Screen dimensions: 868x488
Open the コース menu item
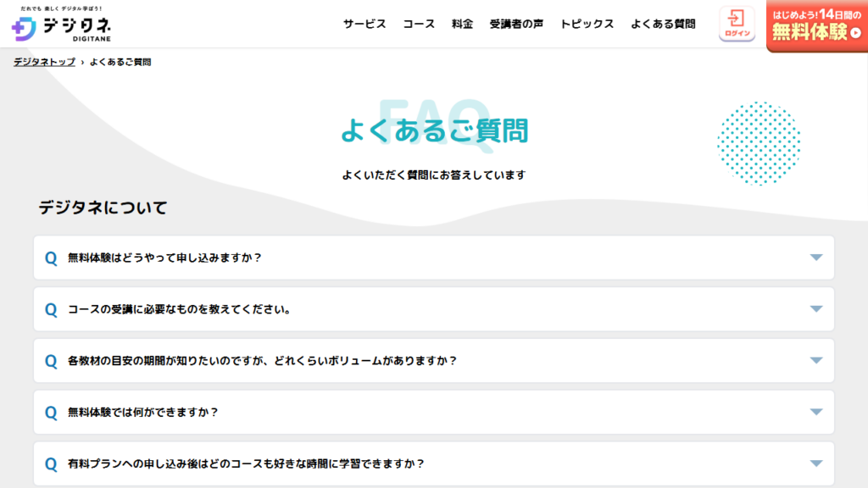coord(419,25)
